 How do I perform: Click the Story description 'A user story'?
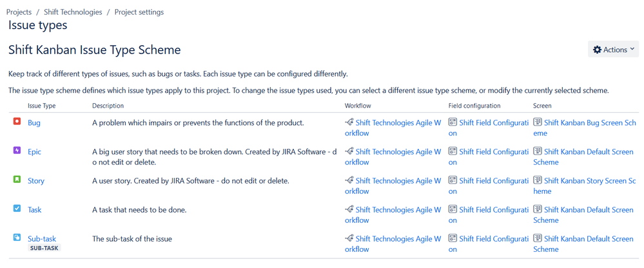tap(191, 181)
